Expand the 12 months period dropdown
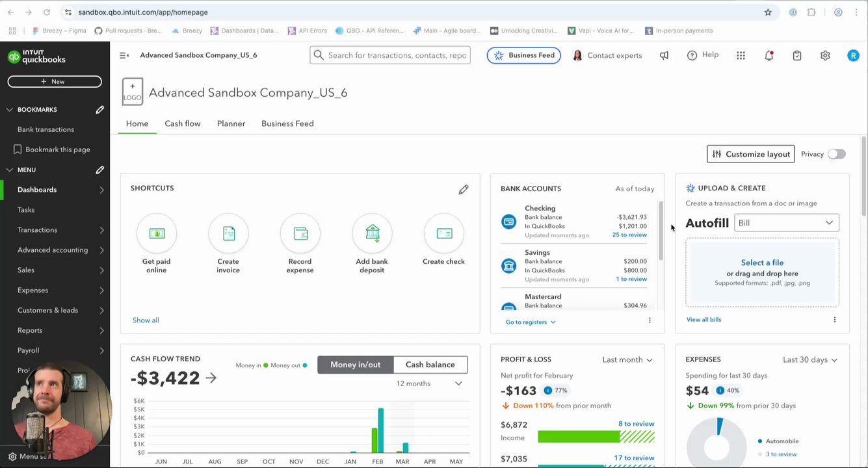868x468 pixels. (x=429, y=383)
